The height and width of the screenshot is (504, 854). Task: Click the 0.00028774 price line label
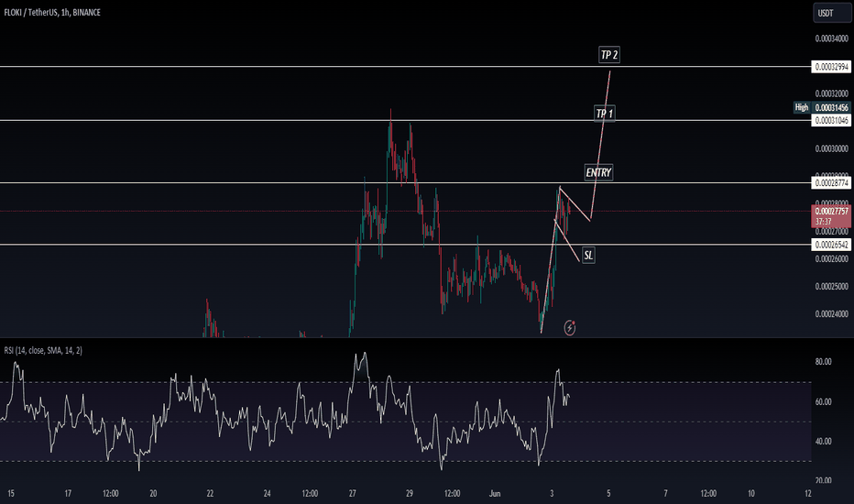(832, 183)
